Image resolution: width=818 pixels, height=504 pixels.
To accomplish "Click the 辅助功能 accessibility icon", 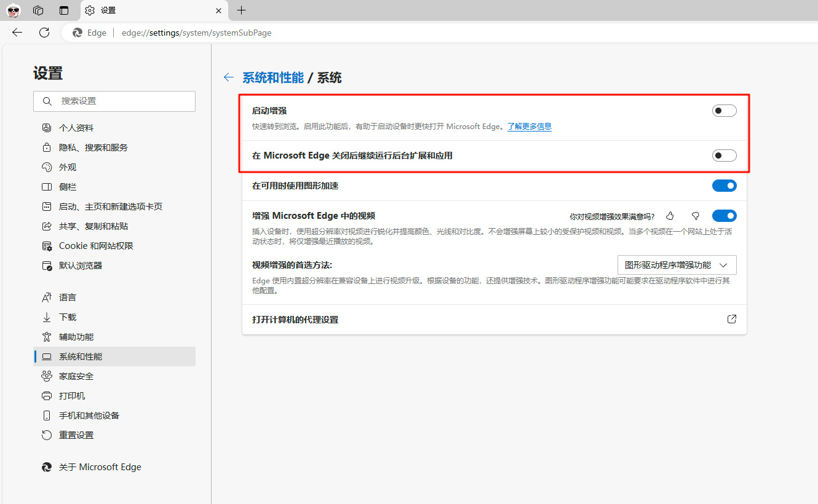I will (x=47, y=337).
